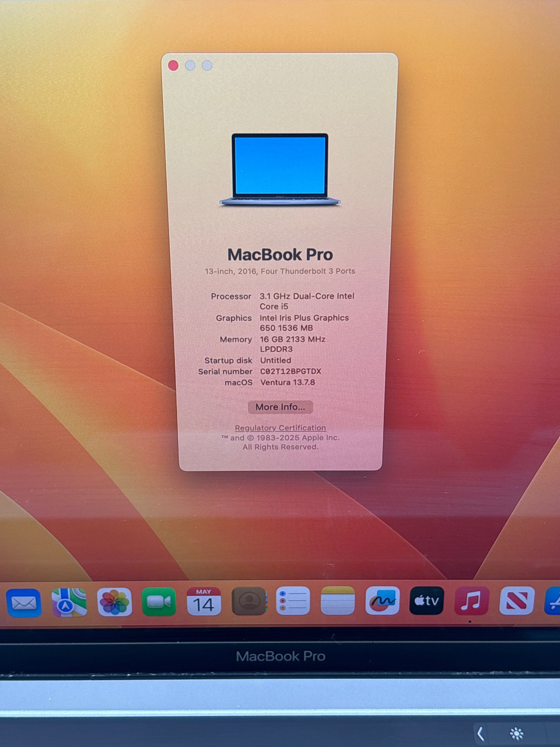Open Calendar showing May 14
Viewport: 560px width, 747px height.
point(204,601)
